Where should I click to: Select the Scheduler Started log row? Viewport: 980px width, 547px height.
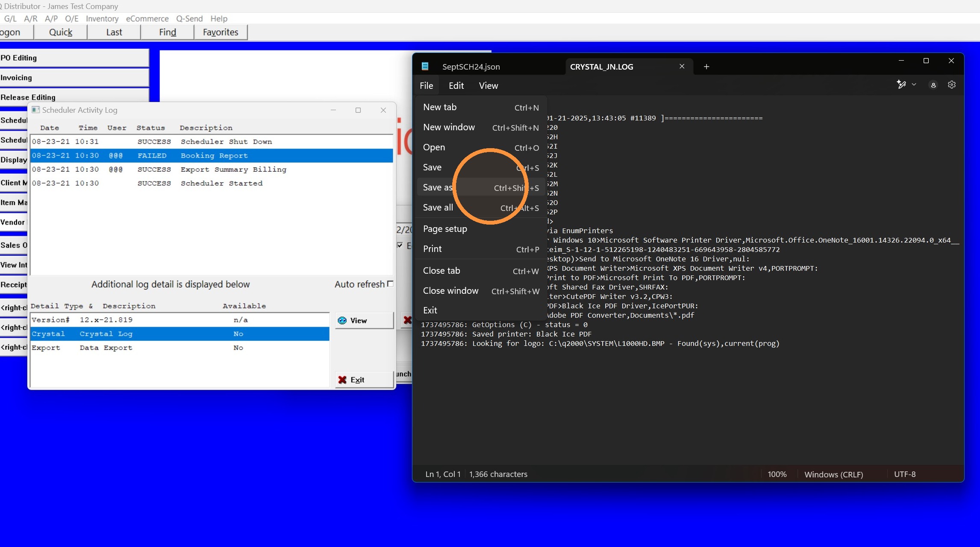[212, 183]
